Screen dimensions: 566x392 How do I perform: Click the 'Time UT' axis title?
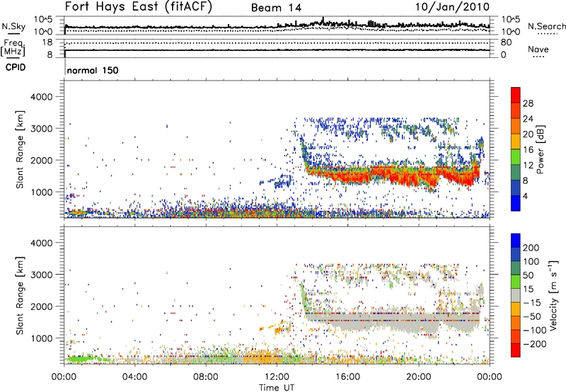[277, 387]
